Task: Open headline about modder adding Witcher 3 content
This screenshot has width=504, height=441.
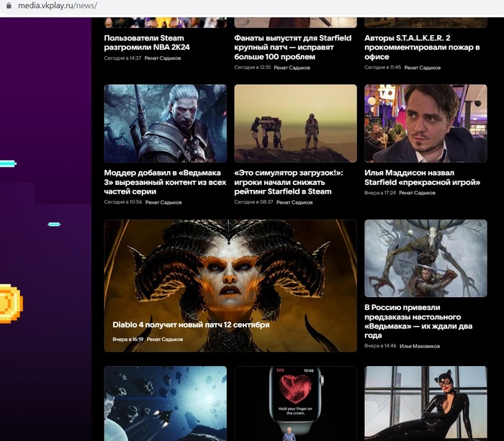Action: pyautogui.click(x=165, y=182)
